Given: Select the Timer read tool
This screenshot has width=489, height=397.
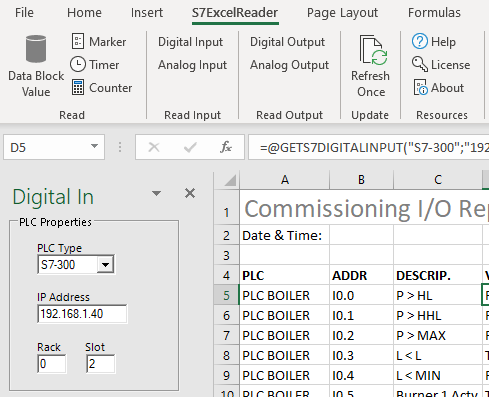Looking at the screenshot, I should pos(95,65).
